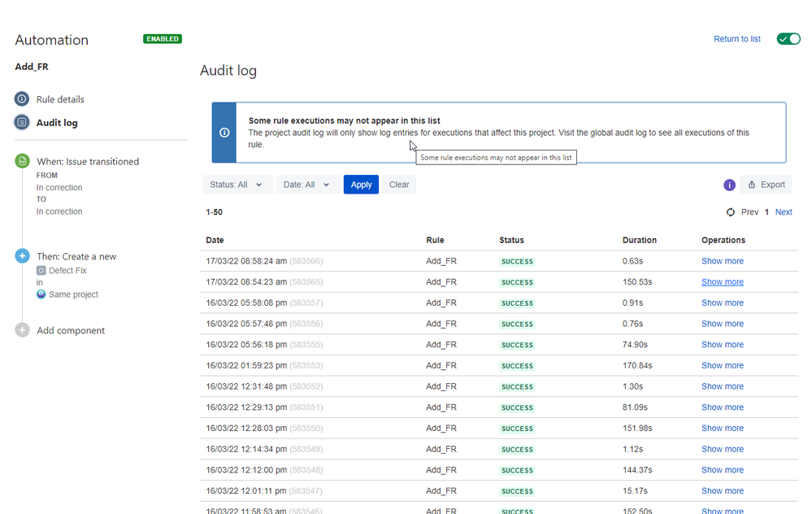Click the date 16/03/22 12:31:48 pm

(246, 386)
